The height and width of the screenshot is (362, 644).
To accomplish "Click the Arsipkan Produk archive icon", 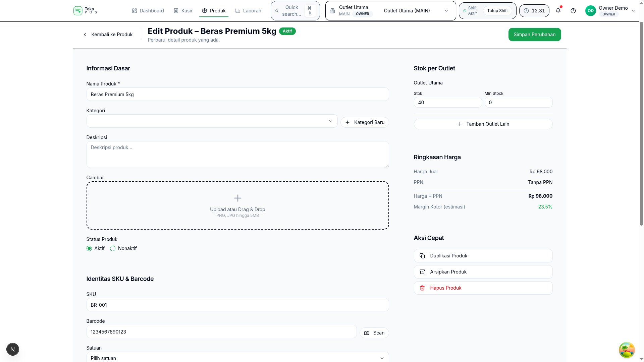I will [422, 272].
